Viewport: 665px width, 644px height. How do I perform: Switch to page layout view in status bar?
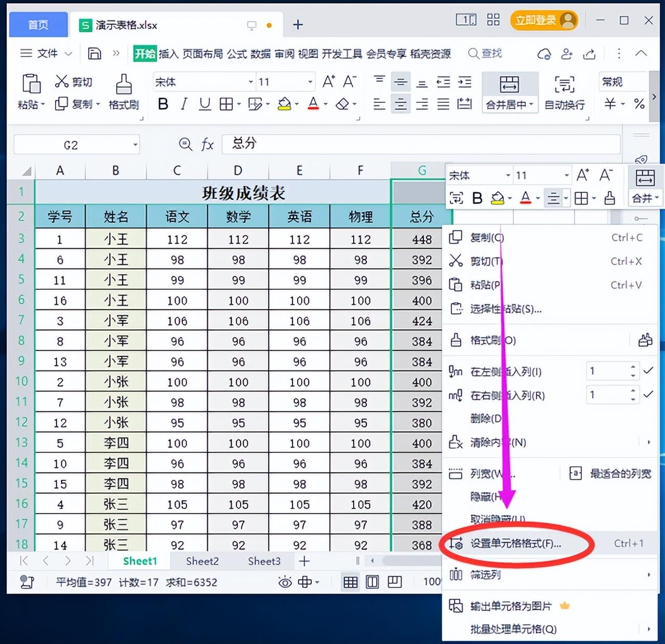373,582
